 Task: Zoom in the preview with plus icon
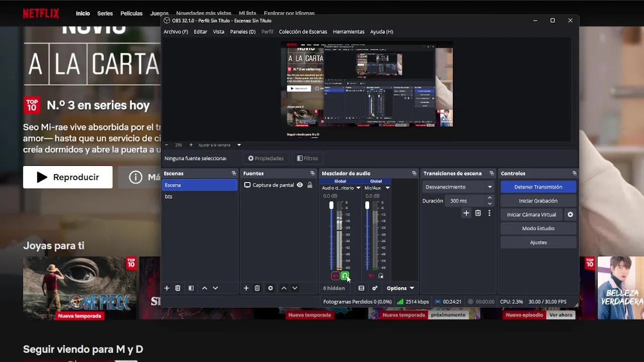coord(191,145)
